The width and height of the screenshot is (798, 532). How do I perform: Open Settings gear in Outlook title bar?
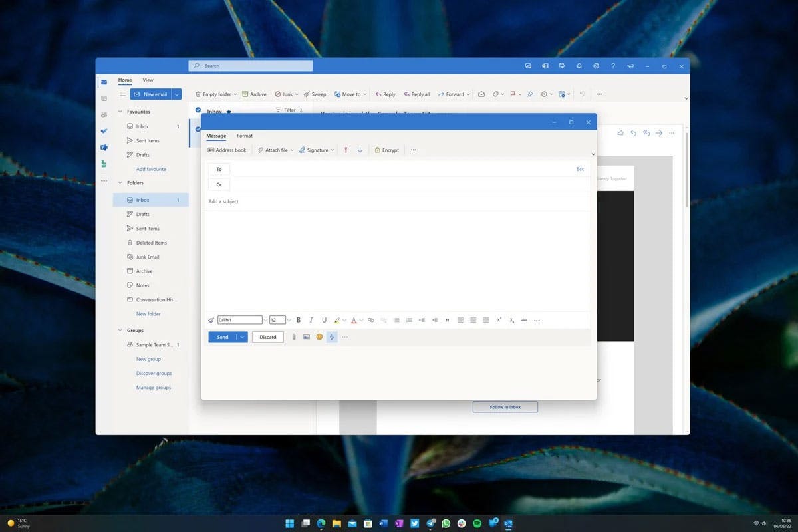pos(597,66)
